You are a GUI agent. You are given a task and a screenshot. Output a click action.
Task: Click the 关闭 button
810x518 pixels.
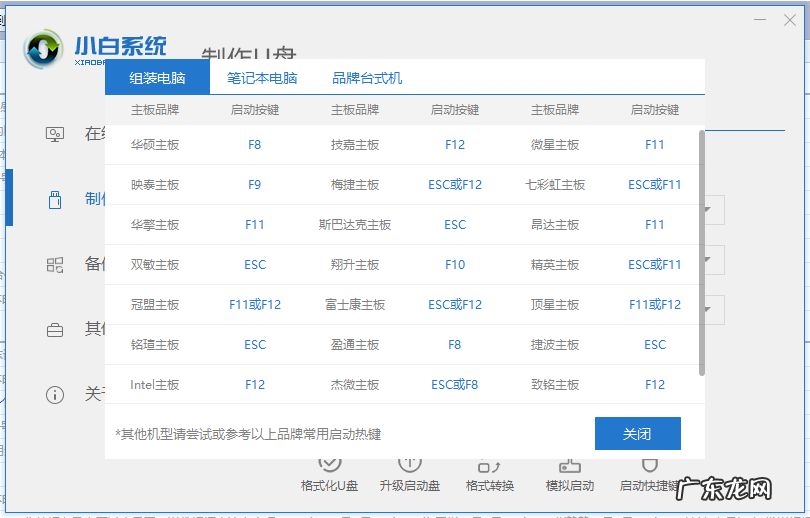(637, 433)
